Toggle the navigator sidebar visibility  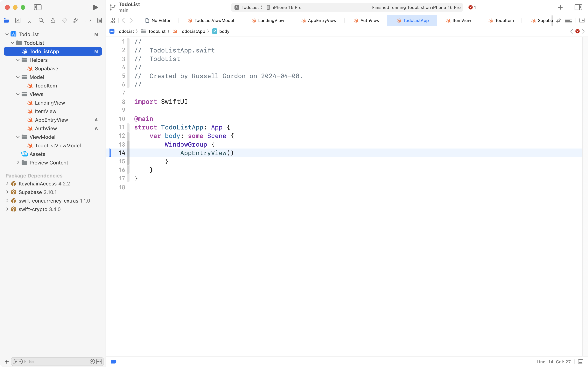(x=38, y=7)
